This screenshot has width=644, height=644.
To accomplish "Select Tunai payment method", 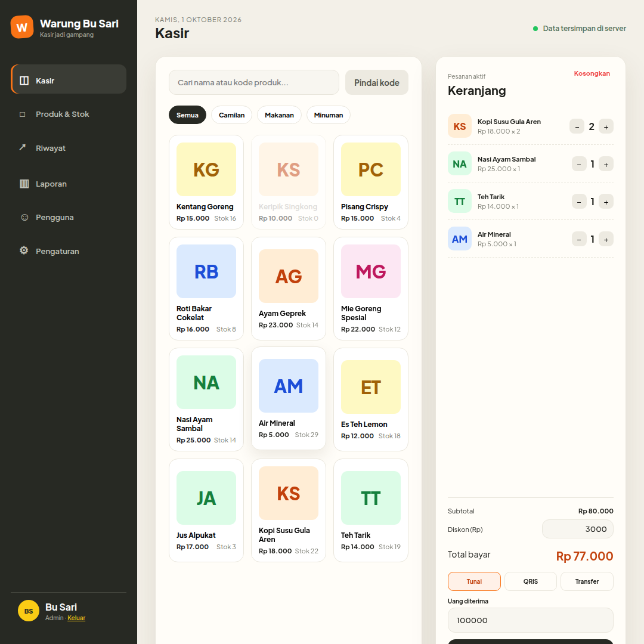I will click(474, 581).
